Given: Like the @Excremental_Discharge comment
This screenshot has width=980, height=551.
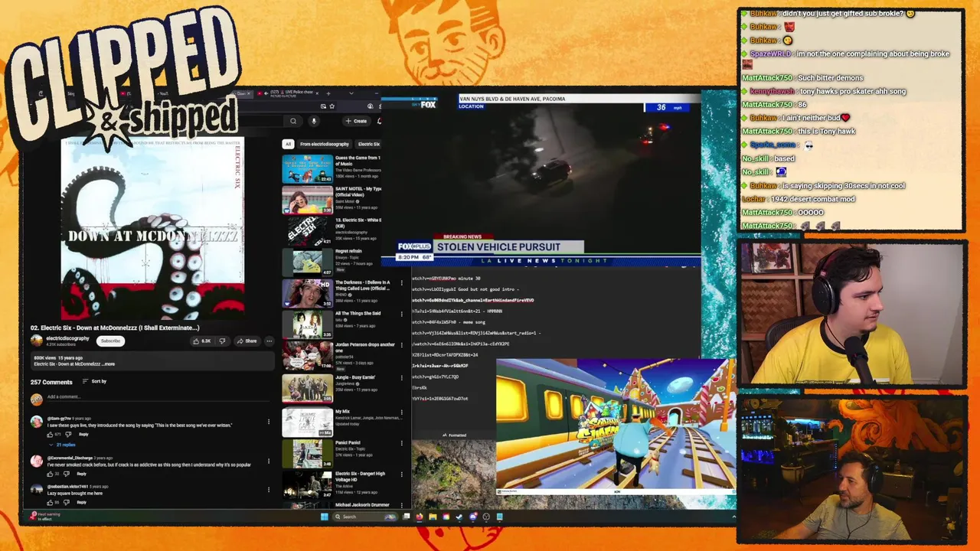Looking at the screenshot, I should pos(51,474).
